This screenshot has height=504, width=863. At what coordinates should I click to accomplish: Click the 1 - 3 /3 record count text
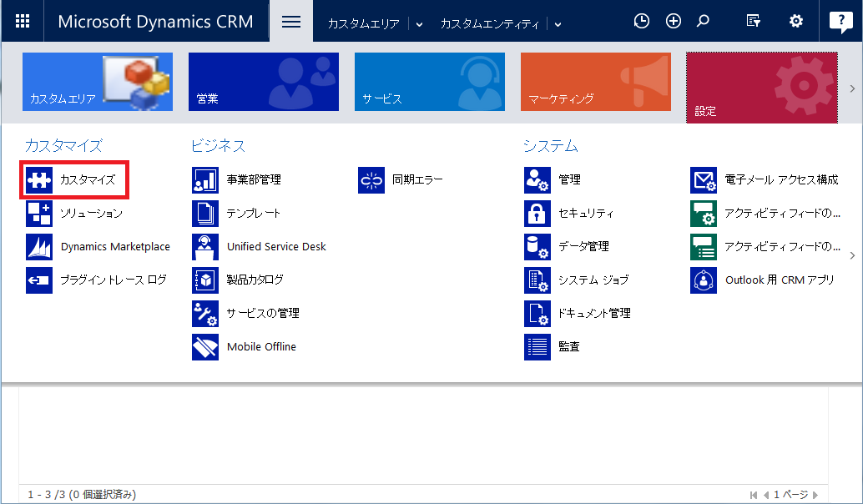pos(82,495)
